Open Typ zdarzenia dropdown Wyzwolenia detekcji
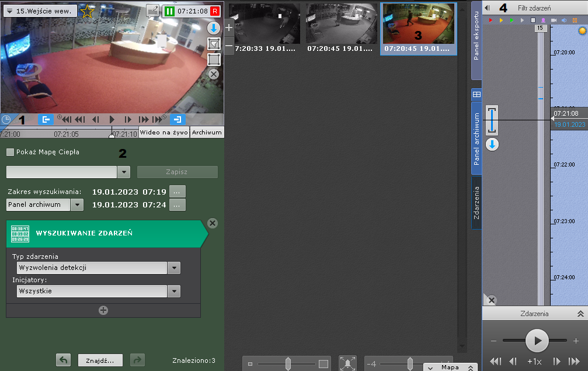Image resolution: width=588 pixels, height=371 pixels. coord(173,268)
